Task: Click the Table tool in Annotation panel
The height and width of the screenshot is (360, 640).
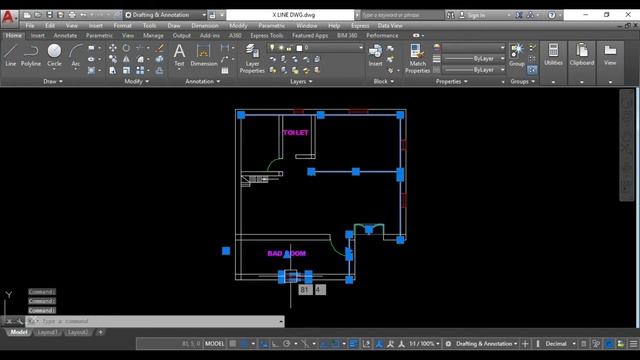Action: [x=225, y=71]
